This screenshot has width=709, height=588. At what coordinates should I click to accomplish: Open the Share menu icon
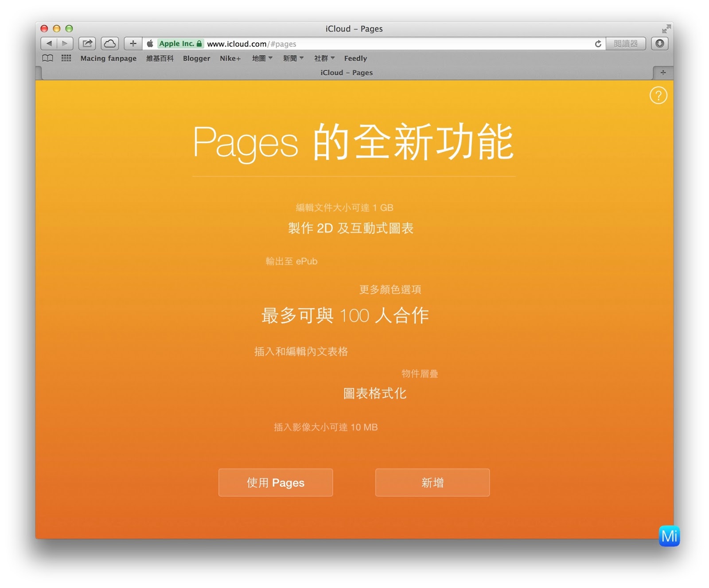point(87,43)
